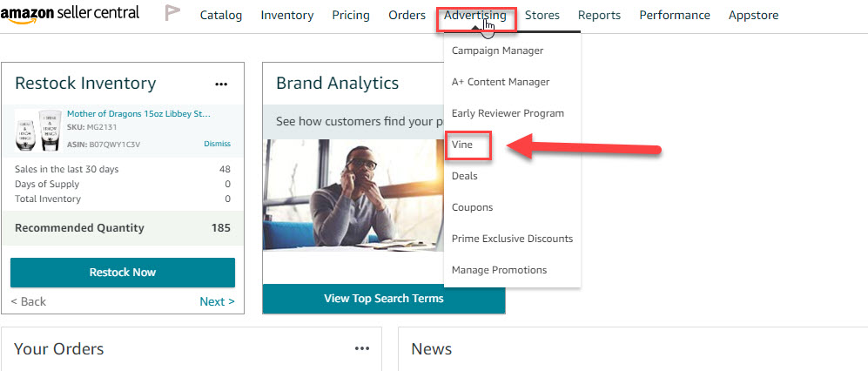Screen dimensions: 868x371
Task: Select Vine from the Advertising menu
Action: click(462, 145)
